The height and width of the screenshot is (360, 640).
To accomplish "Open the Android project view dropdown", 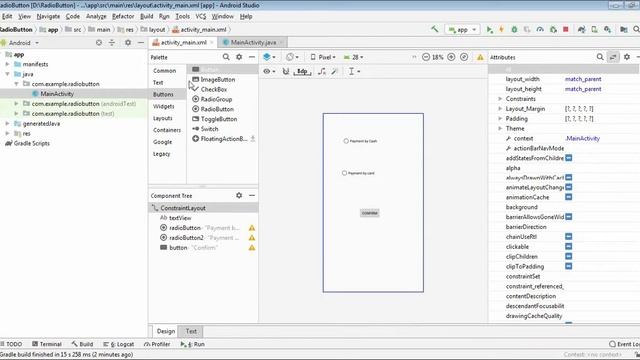I will click(x=20, y=42).
